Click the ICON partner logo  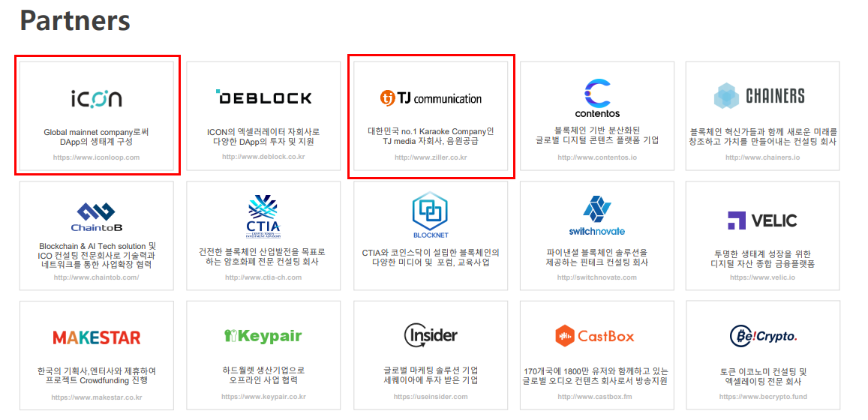pyautogui.click(x=96, y=98)
